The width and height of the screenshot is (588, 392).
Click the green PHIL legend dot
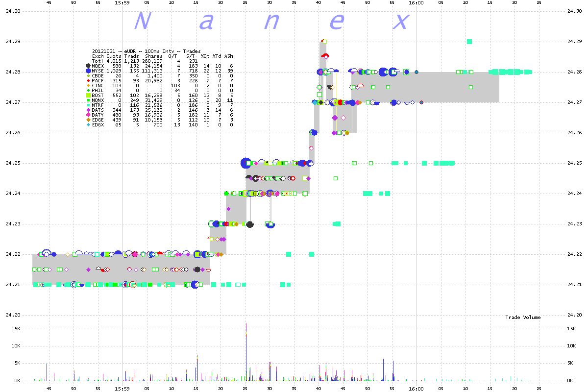coord(88,90)
